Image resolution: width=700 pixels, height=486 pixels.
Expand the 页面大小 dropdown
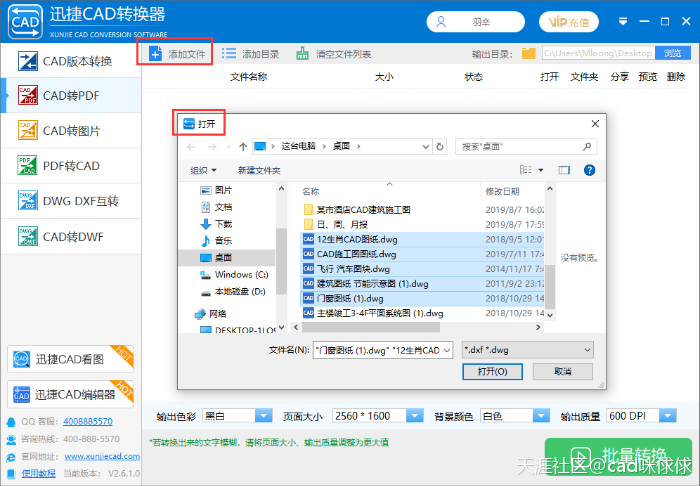415,416
